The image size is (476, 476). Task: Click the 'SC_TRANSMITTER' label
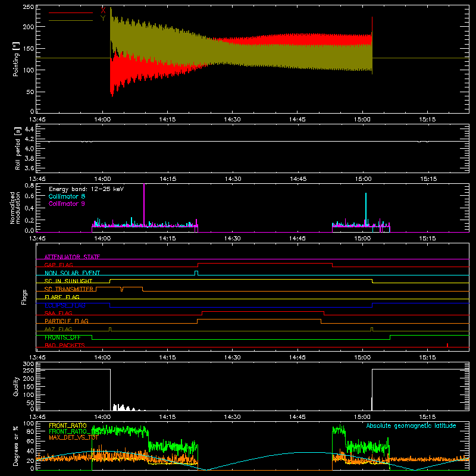(x=68, y=289)
